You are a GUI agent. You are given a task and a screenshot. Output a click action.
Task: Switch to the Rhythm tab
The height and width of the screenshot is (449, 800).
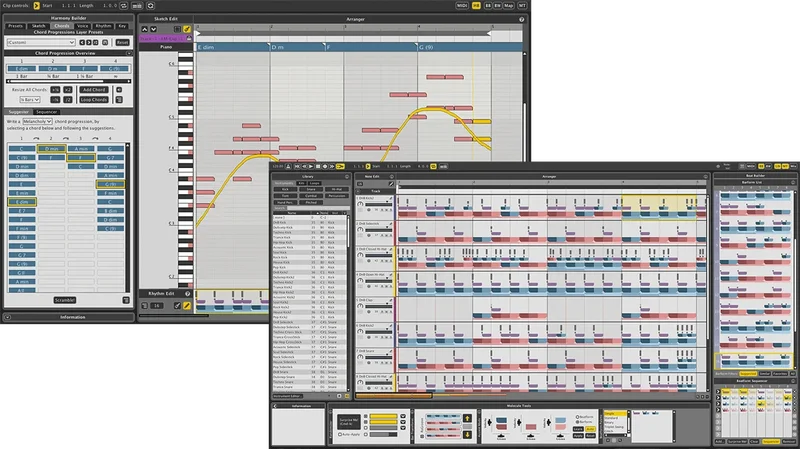[103, 26]
